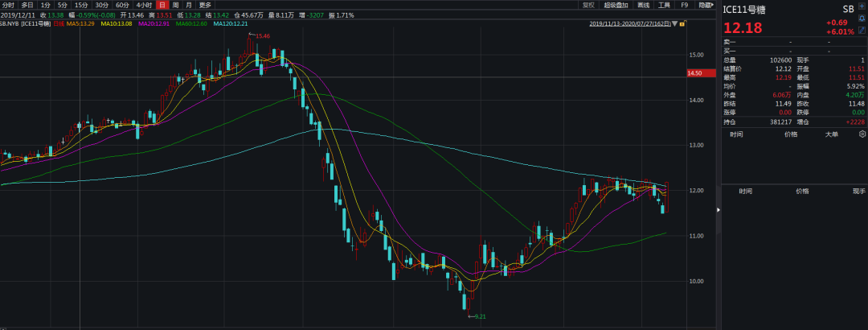This screenshot has height=330, width=868.
Task: Click the 昨结 value 11.49
Action: click(x=785, y=104)
